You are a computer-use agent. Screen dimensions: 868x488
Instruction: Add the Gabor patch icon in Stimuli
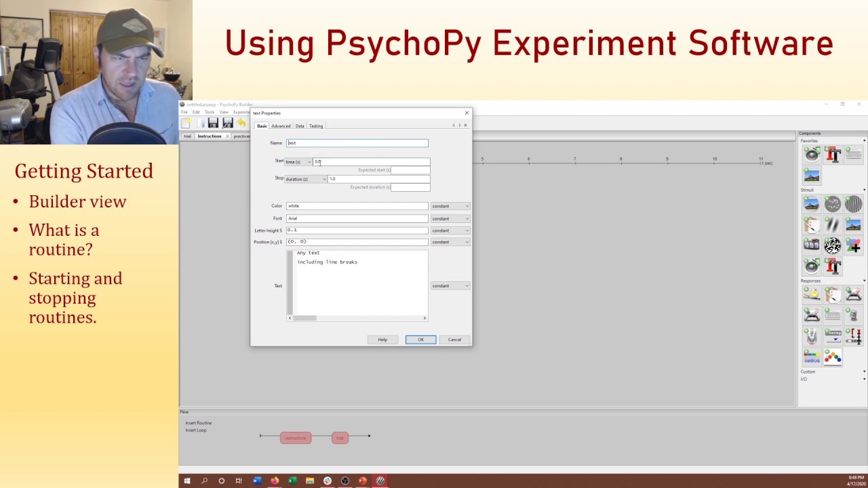833,224
